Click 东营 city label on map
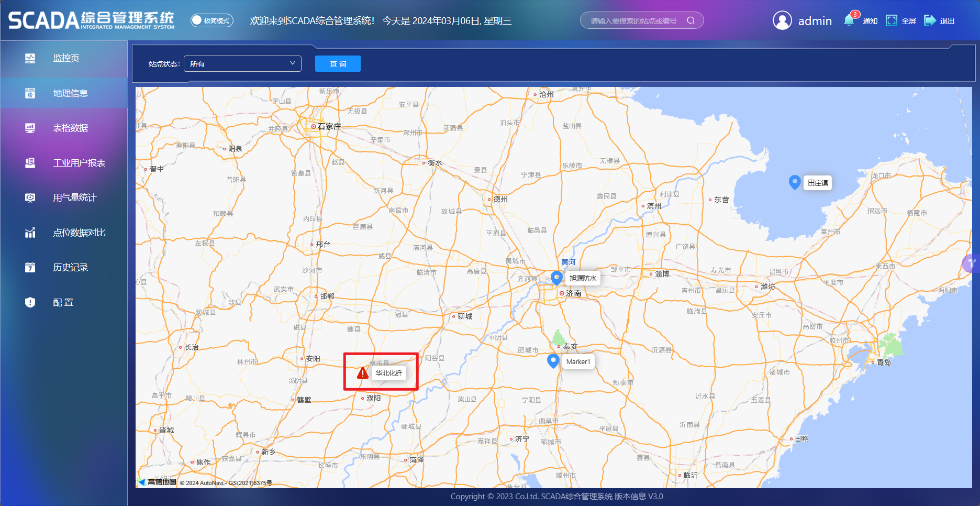 [721, 200]
